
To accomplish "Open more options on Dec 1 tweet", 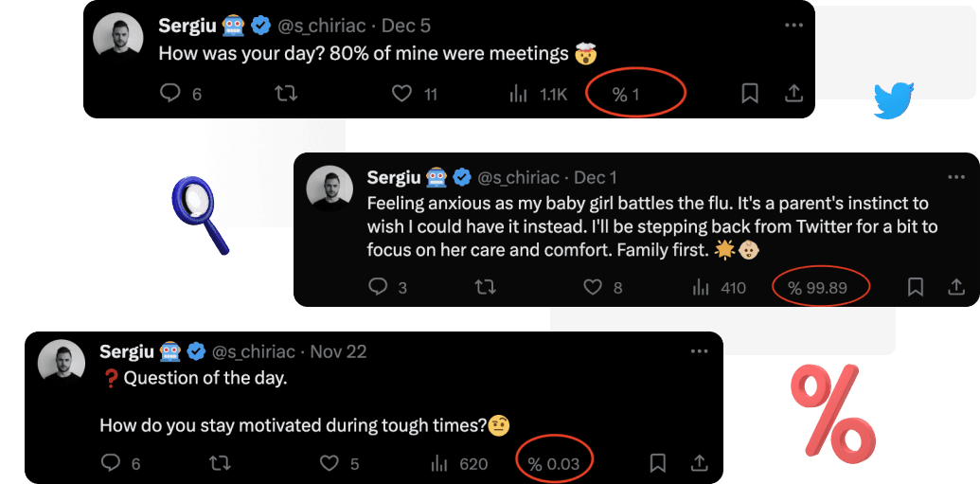I will pos(957,177).
